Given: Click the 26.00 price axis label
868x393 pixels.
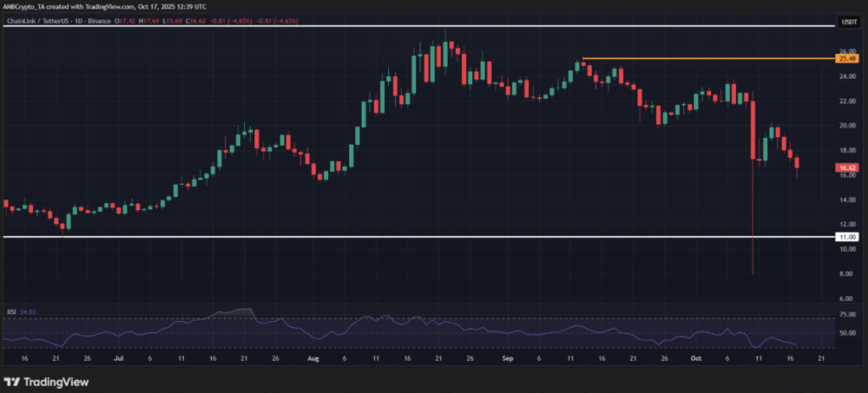Looking at the screenshot, I should click(x=845, y=51).
